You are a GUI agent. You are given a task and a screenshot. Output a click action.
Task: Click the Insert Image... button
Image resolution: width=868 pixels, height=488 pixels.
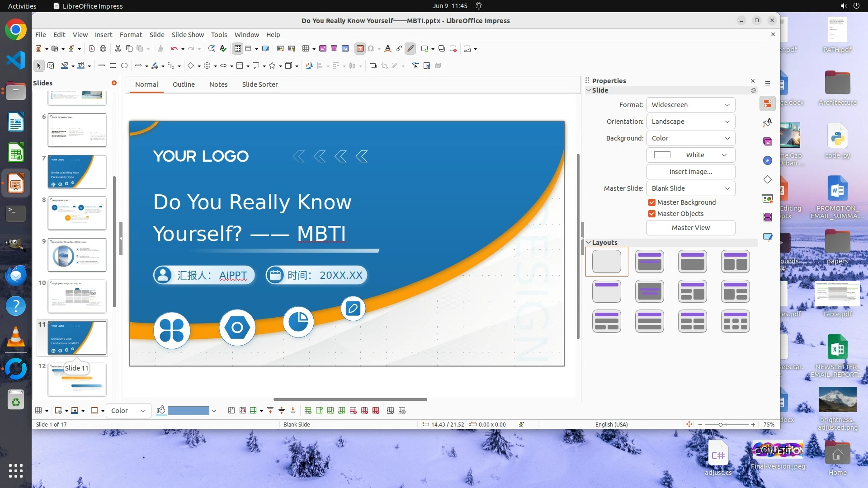690,172
